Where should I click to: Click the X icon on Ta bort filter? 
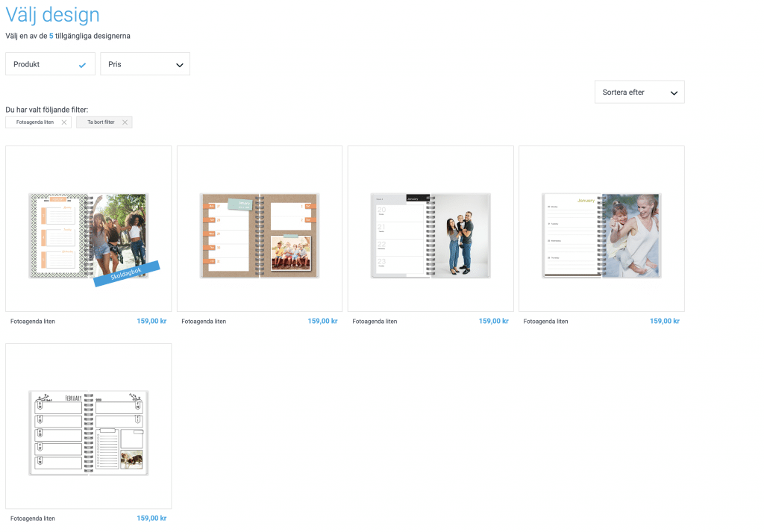tap(125, 122)
